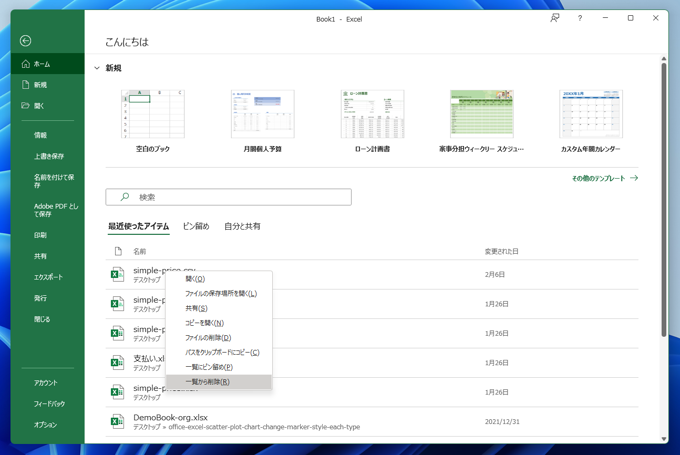Click the back arrow circle icon
Screen dimensions: 680x455
tap(26, 41)
